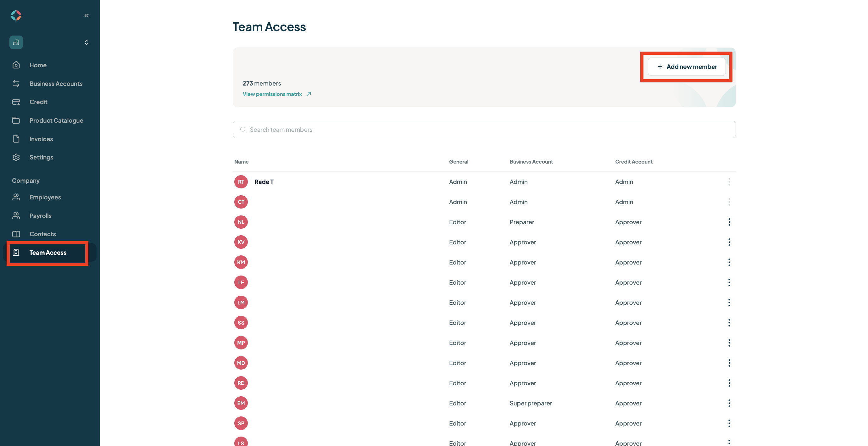This screenshot has height=446, width=868.
Task: Click the Employees people icon
Action: point(16,197)
